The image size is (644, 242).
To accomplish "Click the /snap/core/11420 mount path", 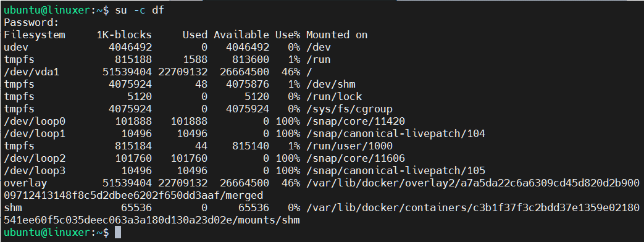I will pos(356,121).
